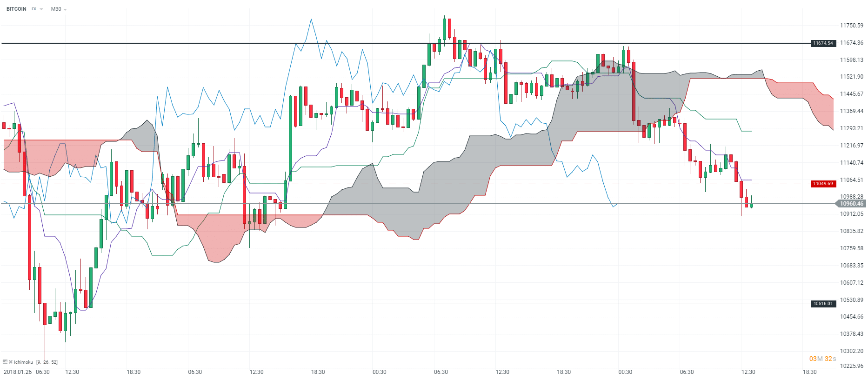Click the current price marker 10960.46
This screenshot has height=380, width=868.
[851, 204]
